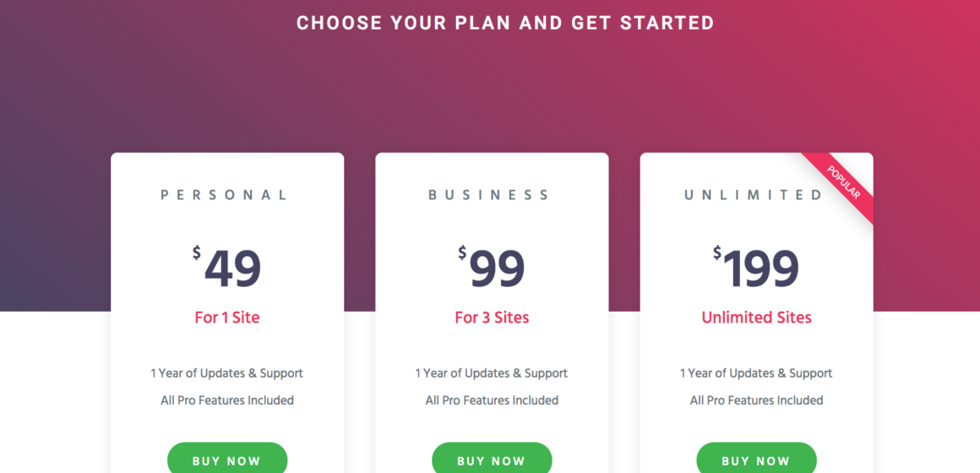Select the Business plan title
This screenshot has width=980, height=473.
click(x=489, y=195)
